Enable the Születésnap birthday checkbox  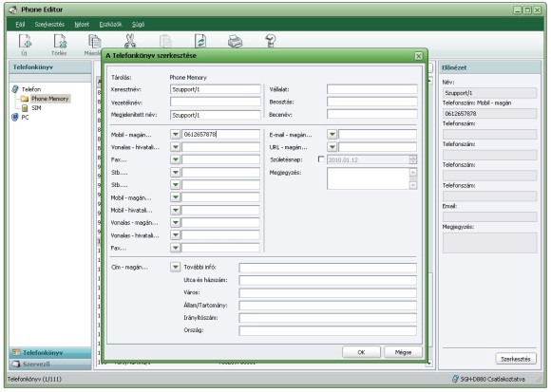[x=321, y=159]
